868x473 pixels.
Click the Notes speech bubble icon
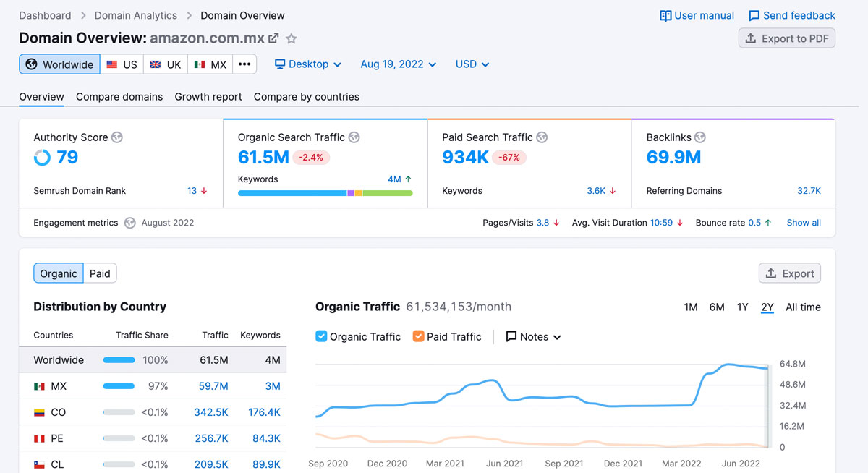(x=511, y=336)
